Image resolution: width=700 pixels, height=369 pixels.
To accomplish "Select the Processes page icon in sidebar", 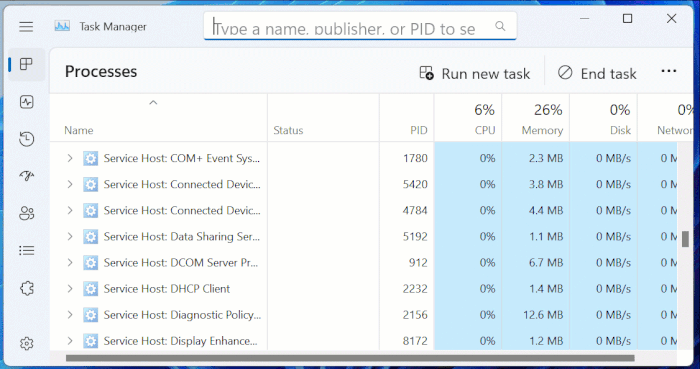I will pos(26,64).
